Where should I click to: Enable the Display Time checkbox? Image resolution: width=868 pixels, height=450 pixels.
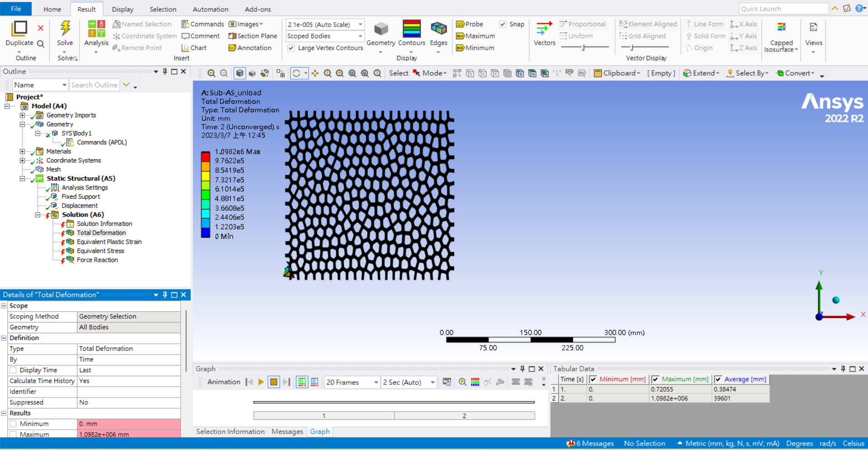coord(14,370)
